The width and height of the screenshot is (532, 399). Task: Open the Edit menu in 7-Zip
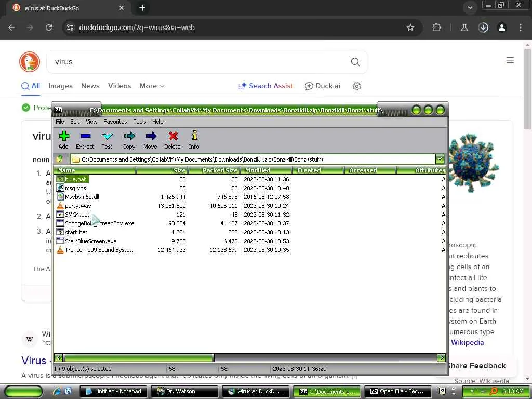pyautogui.click(x=75, y=122)
